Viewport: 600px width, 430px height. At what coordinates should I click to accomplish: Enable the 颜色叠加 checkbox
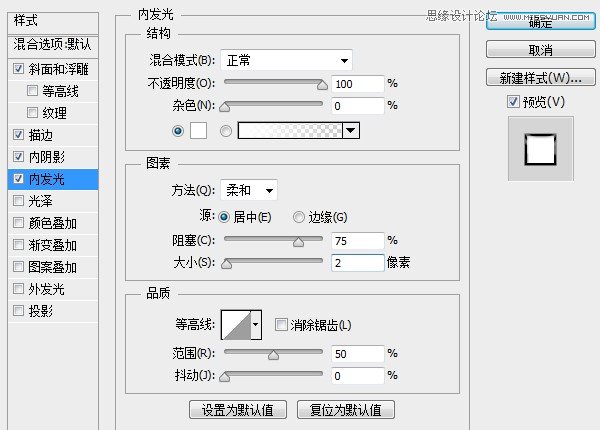[x=18, y=223]
